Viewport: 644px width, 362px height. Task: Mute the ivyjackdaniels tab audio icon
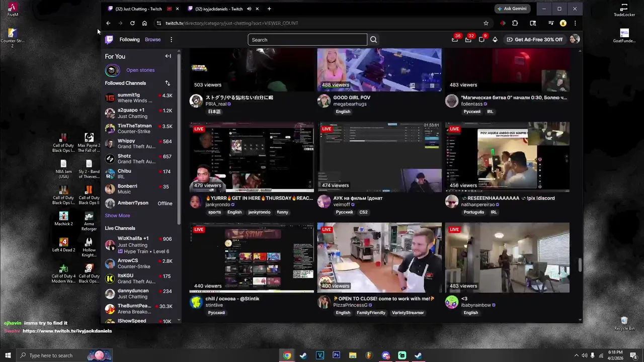(x=249, y=9)
